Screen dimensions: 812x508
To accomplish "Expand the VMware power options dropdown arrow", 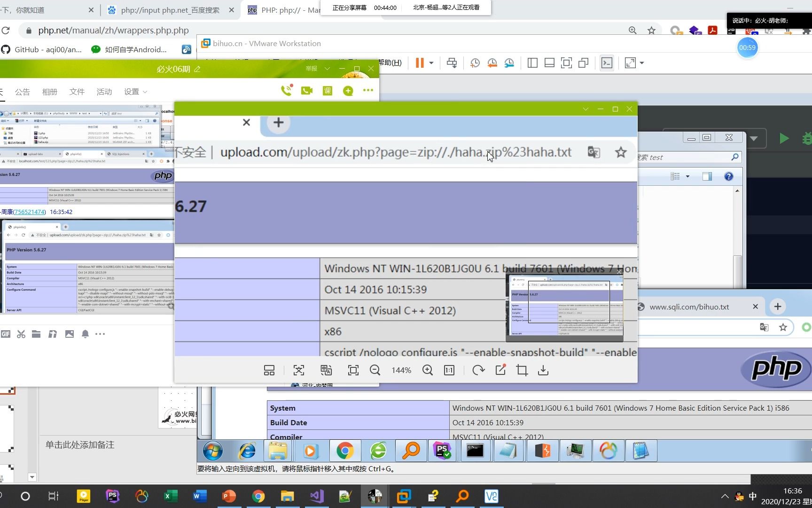I will pyautogui.click(x=431, y=63).
